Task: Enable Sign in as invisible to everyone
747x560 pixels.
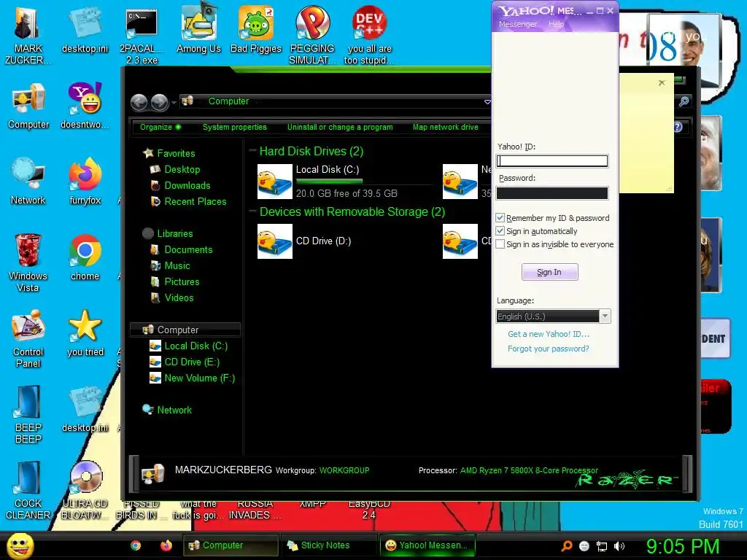Action: 500,244
